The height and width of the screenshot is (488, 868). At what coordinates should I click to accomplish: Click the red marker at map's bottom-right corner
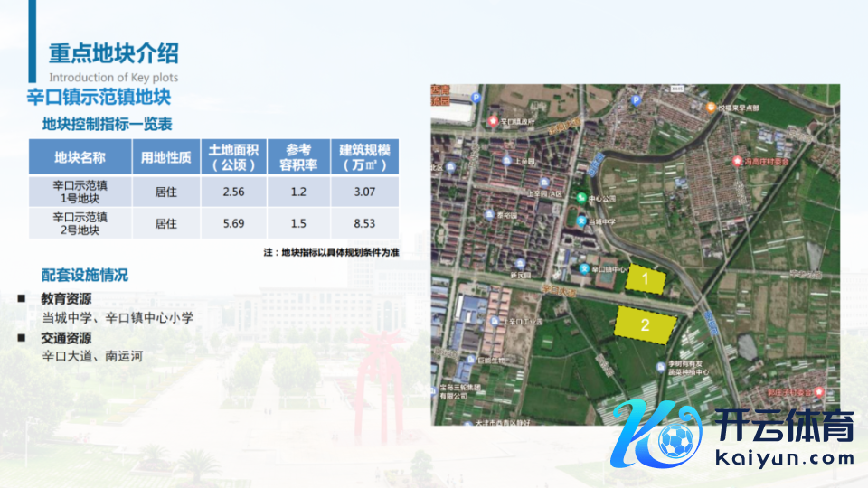click(818, 392)
